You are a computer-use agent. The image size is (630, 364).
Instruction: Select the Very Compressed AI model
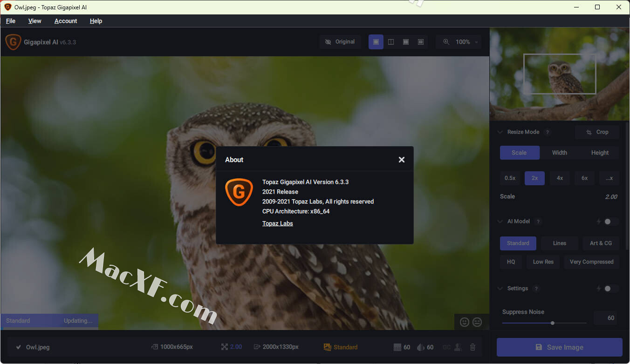pos(592,262)
